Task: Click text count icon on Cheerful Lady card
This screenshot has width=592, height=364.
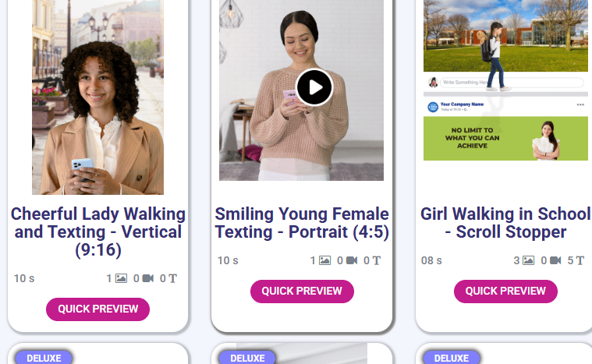Action: pyautogui.click(x=172, y=278)
